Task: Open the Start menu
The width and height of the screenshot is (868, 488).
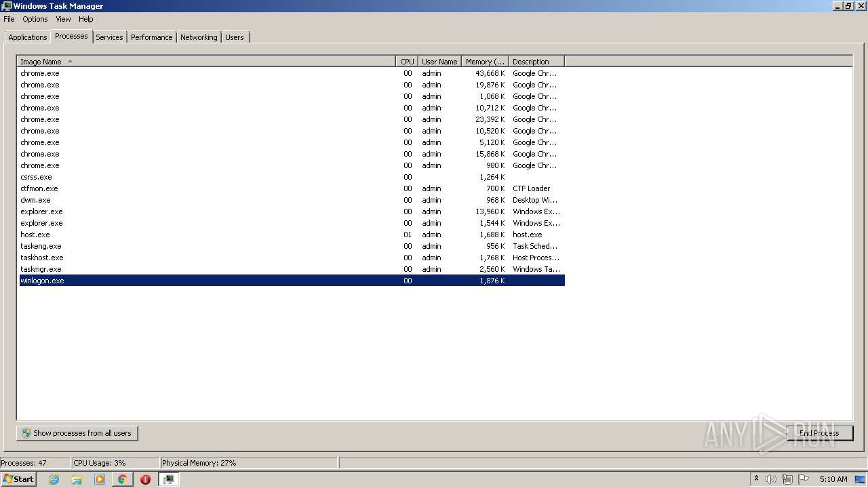Action: [18, 479]
